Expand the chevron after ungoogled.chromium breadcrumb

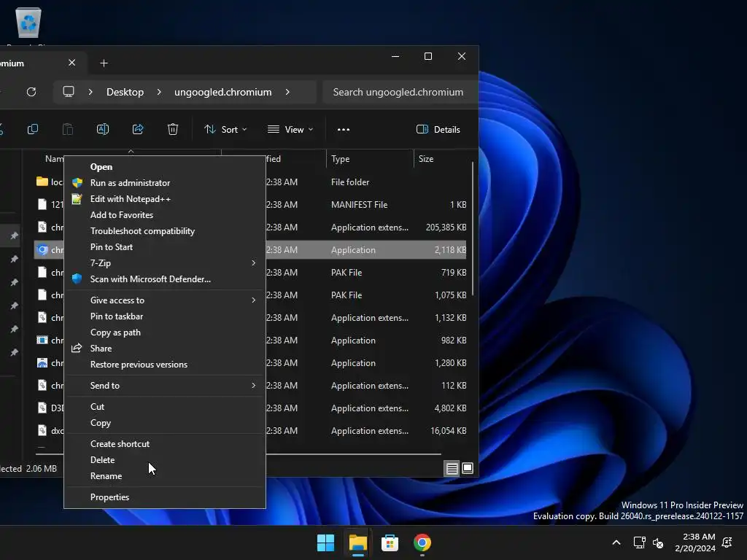287,92
